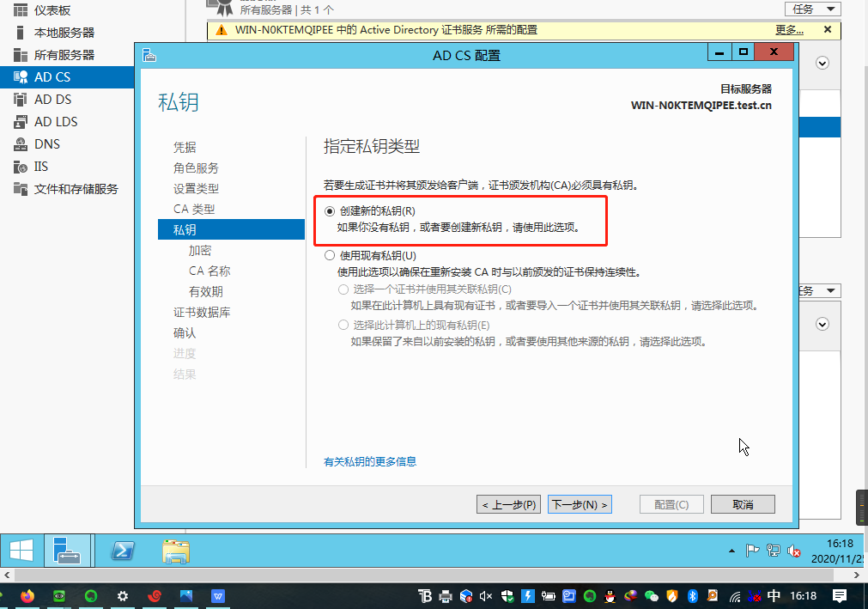Go to the 角色服务 wizard step

[196, 167]
